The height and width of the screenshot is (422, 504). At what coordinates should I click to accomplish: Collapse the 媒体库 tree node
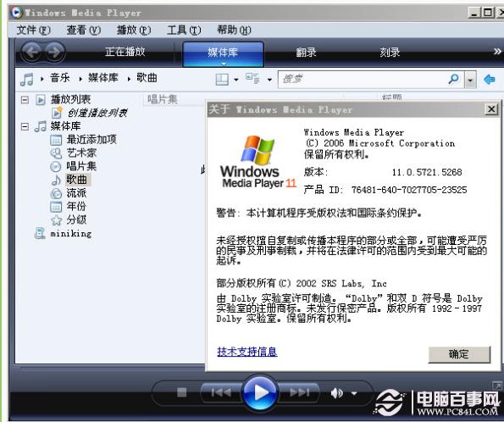tap(25, 126)
